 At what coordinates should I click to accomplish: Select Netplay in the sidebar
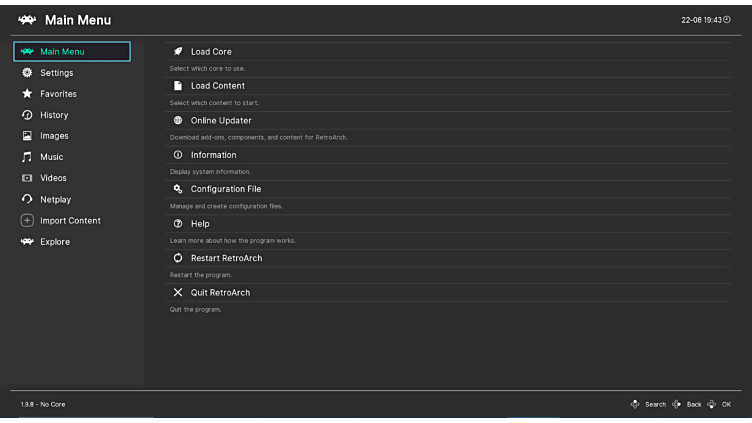[x=55, y=200]
